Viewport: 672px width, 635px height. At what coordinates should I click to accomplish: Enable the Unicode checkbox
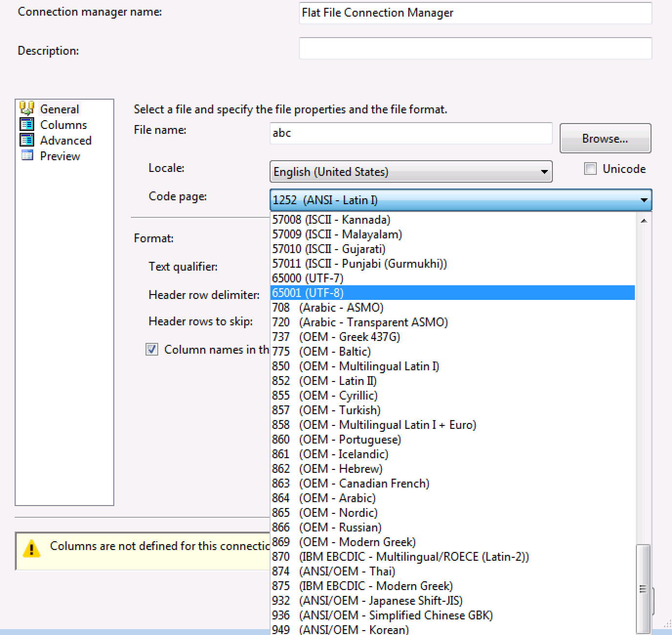590,169
